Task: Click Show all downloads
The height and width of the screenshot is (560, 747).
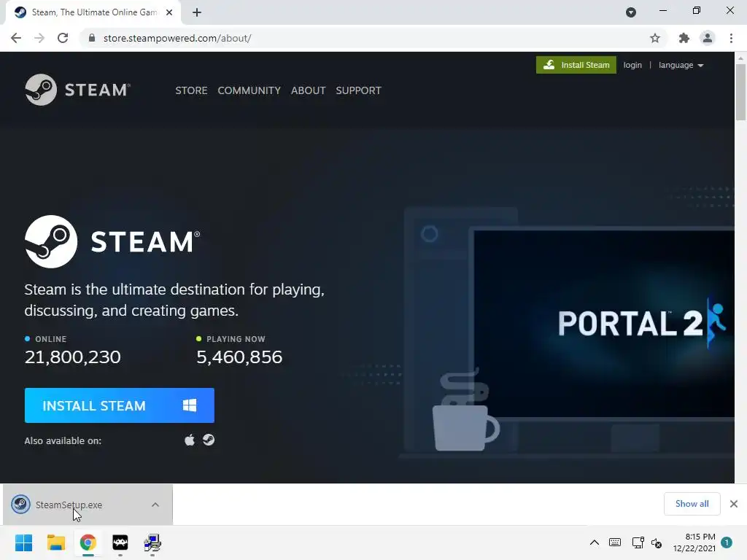Action: tap(692, 504)
